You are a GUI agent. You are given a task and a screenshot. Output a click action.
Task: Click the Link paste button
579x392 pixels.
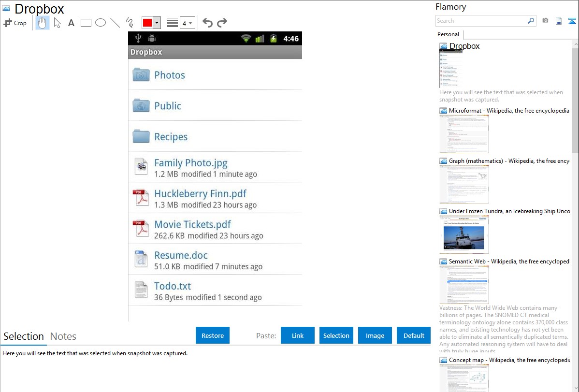pyautogui.click(x=298, y=335)
